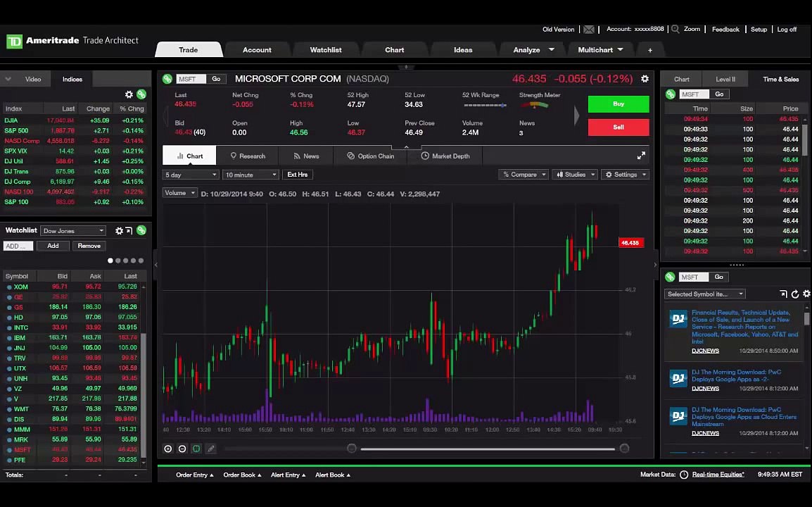Expand the Alert Book panel

tap(333, 475)
